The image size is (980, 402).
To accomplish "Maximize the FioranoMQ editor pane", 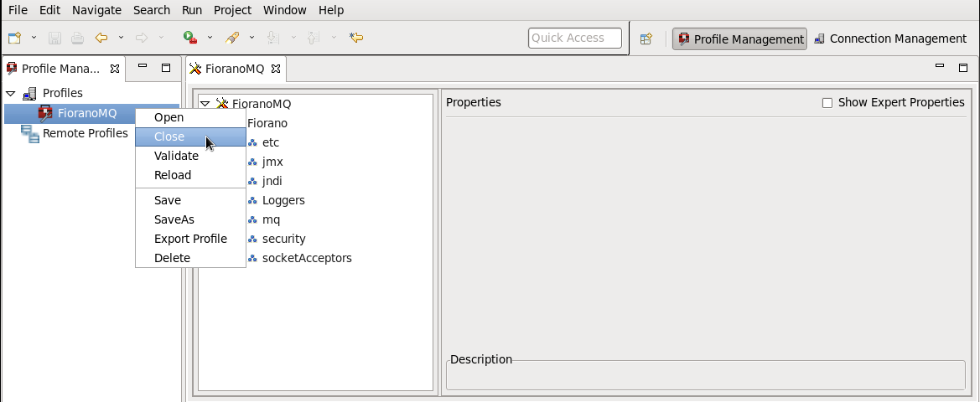I will (x=963, y=68).
